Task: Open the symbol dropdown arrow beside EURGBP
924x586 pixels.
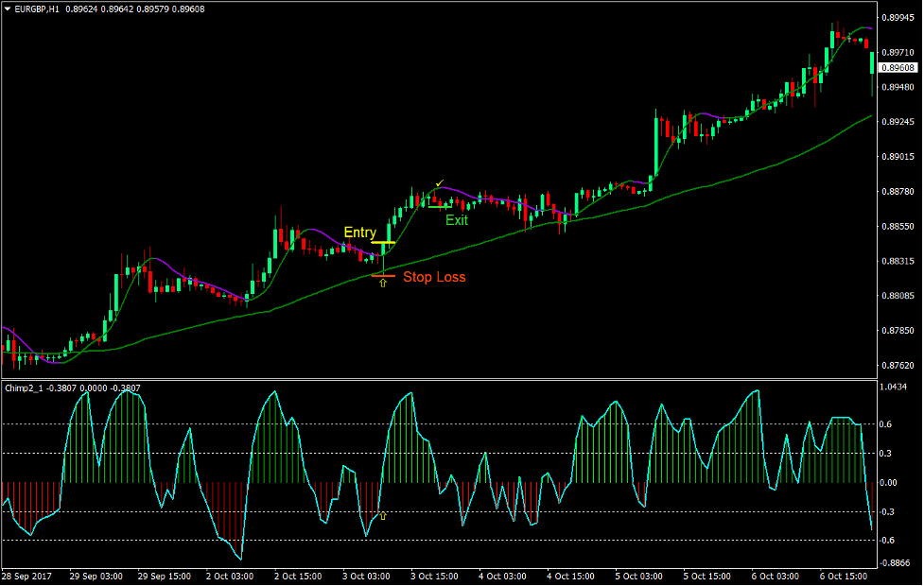Action: 9,8
